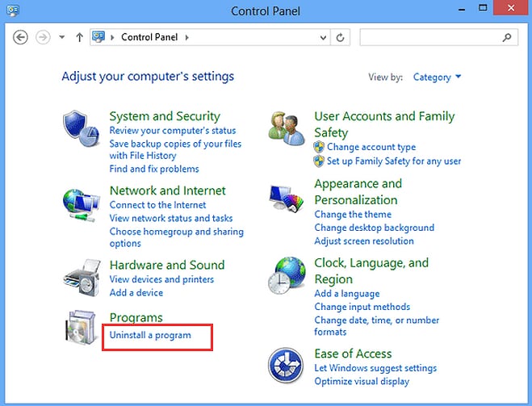The height and width of the screenshot is (406, 532).
Task: Open System and Security shield icon
Action: (81, 128)
